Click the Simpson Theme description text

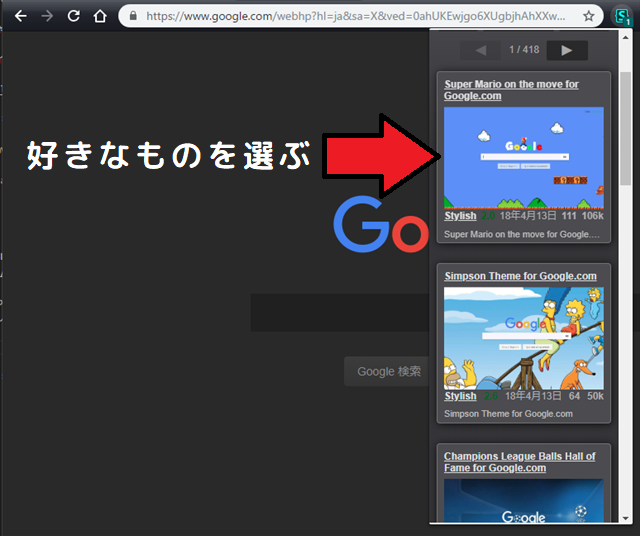point(508,414)
